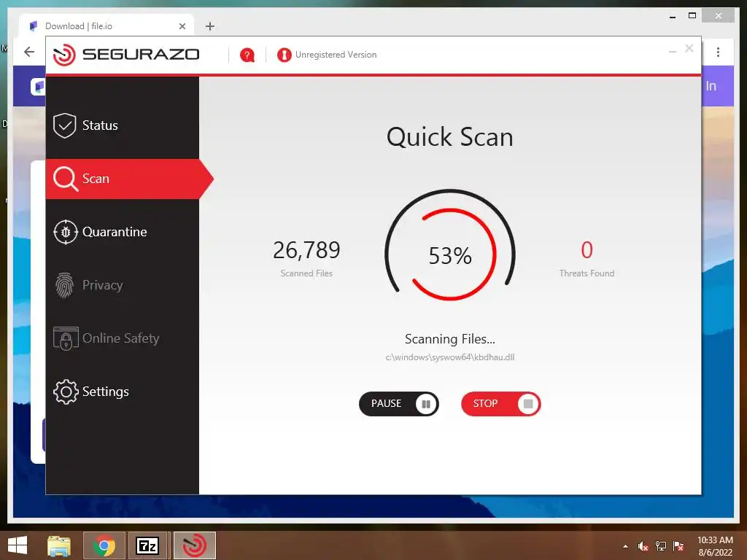Click the Scan magnifier icon

point(65,179)
